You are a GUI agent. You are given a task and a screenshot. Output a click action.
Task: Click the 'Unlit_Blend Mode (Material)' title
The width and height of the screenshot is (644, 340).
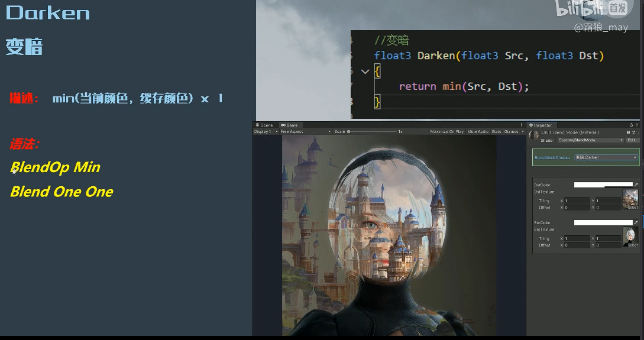(x=570, y=132)
